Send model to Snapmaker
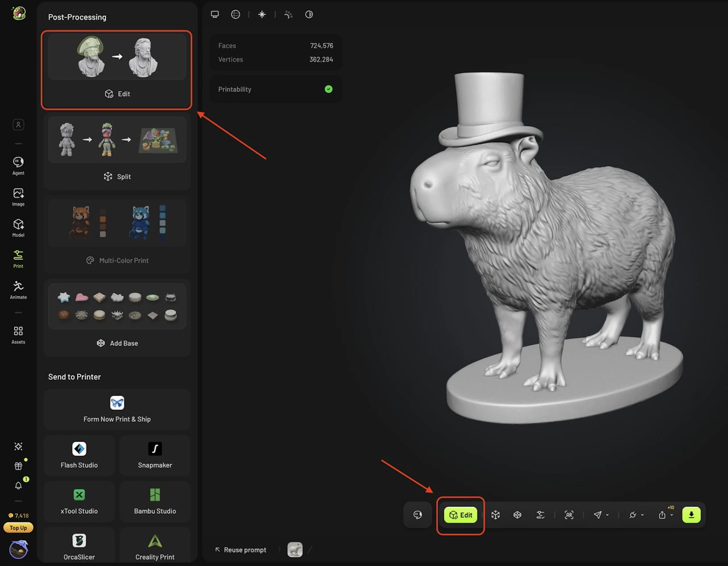728x566 pixels. pos(155,456)
